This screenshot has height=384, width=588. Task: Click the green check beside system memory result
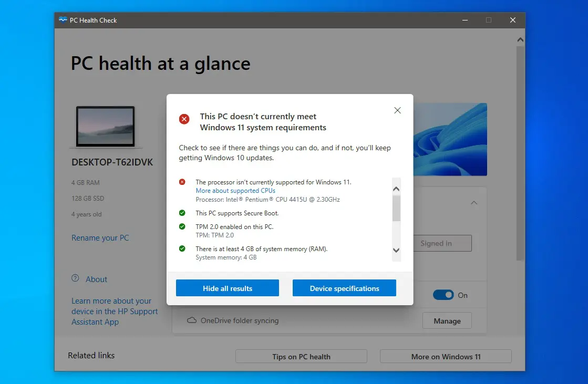[182, 248]
